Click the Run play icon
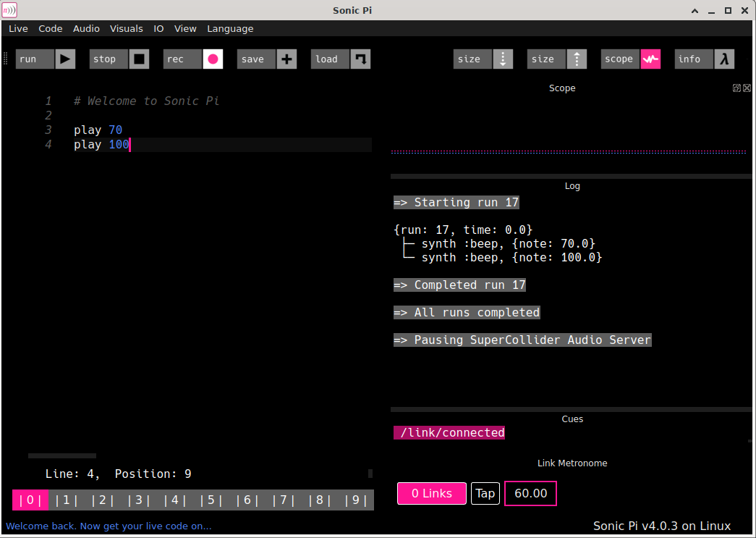This screenshot has height=538, width=756. 65,59
